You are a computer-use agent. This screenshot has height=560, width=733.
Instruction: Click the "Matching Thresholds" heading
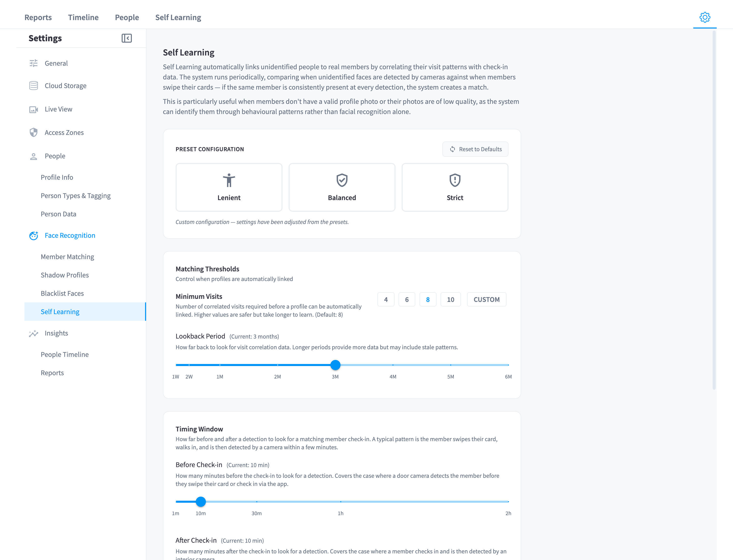point(207,269)
